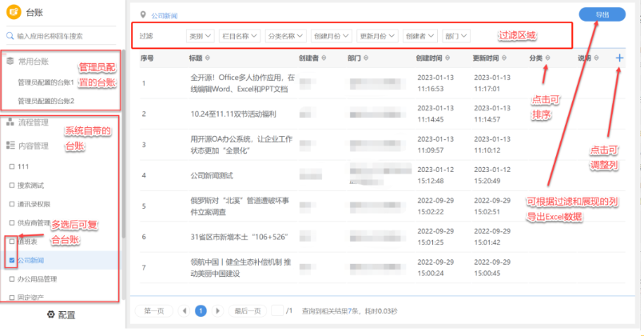This screenshot has width=644, height=336.
Task: Click row titled 10.24至11.11双节活动福利
Action: tap(382, 114)
